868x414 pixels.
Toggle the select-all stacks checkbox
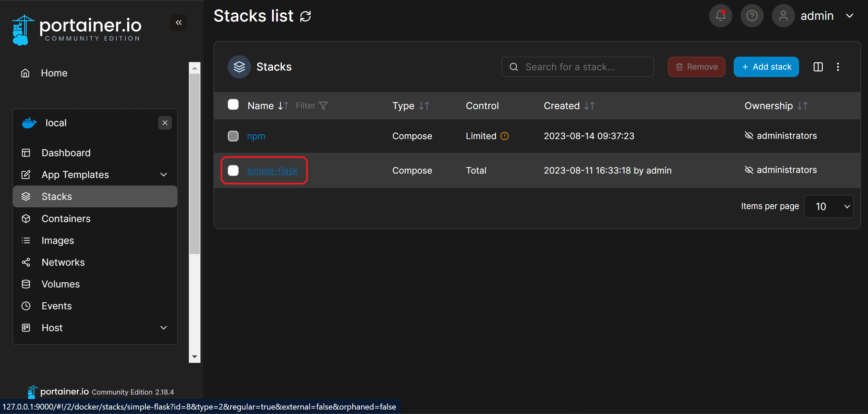pos(233,104)
